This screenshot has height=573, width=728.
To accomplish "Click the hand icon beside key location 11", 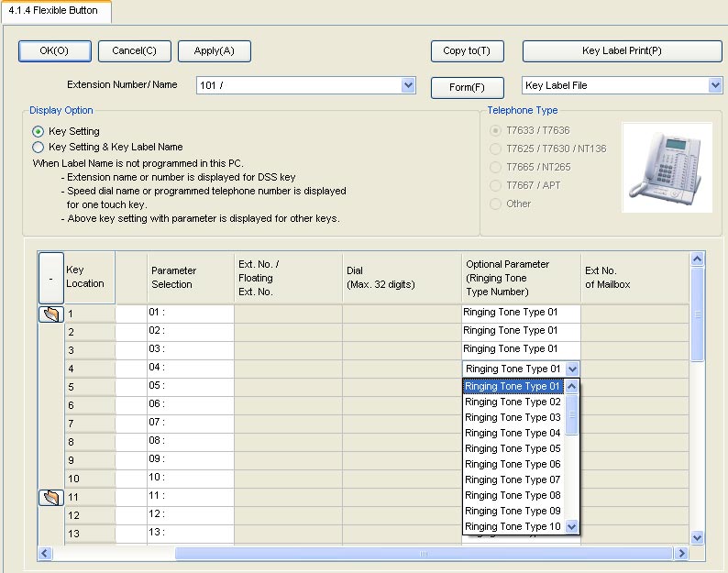I will 50,498.
